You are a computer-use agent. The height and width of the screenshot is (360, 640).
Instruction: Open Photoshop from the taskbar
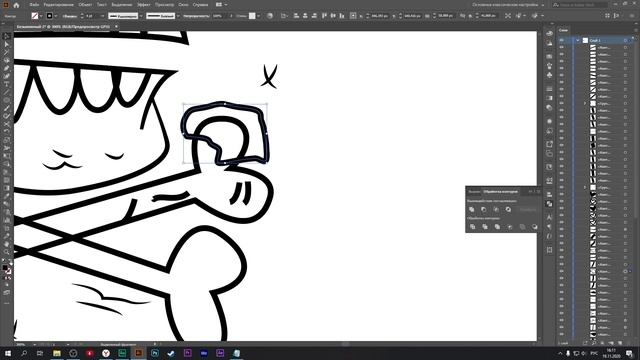point(155,353)
